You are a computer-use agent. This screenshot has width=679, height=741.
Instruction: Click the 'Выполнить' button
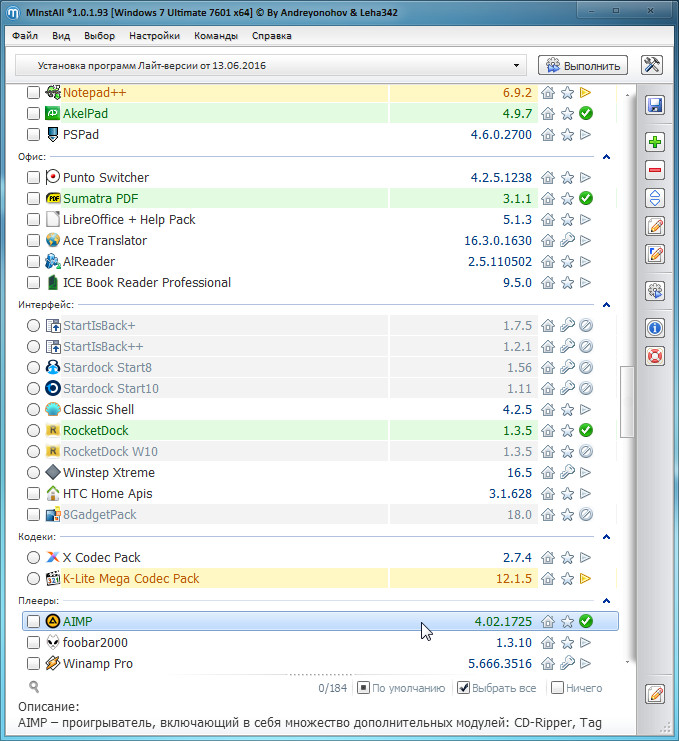pos(583,65)
